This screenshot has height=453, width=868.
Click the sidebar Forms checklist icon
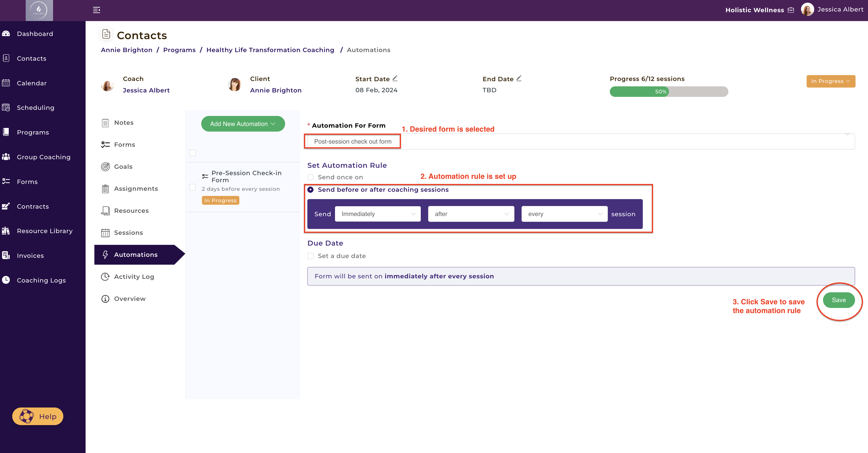coord(6,181)
